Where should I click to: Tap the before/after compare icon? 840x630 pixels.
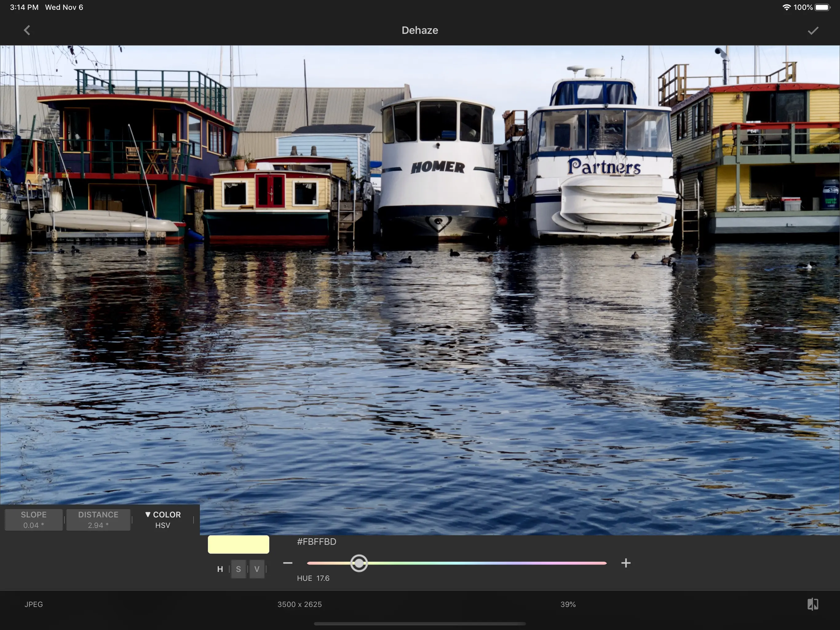tap(813, 604)
